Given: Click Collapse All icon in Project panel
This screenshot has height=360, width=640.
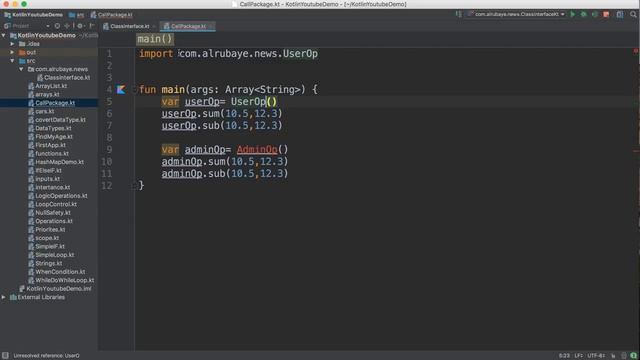Looking at the screenshot, I should (67, 26).
